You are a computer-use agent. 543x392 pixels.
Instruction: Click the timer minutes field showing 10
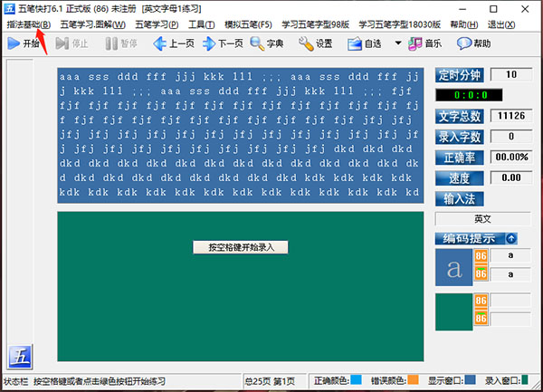click(x=511, y=74)
